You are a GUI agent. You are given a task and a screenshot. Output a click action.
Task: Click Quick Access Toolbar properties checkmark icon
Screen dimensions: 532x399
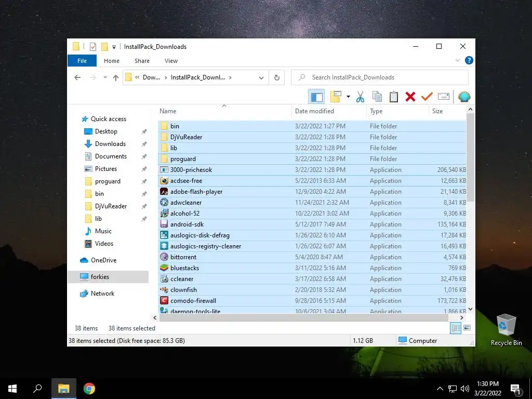[x=93, y=47]
